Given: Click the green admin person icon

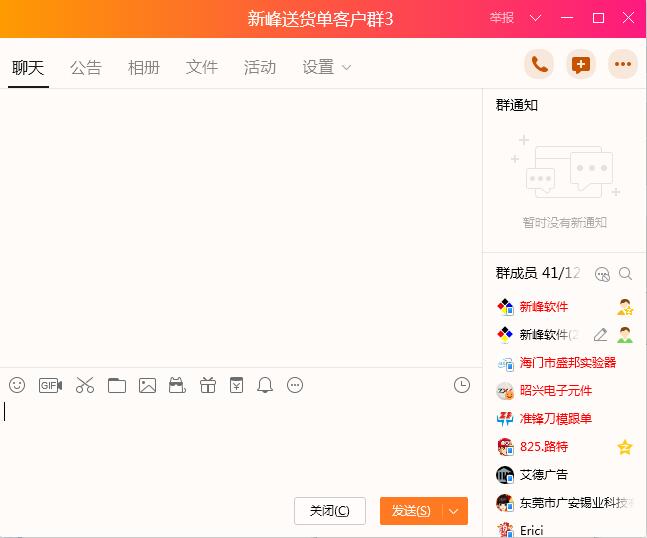Looking at the screenshot, I should (x=625, y=335).
